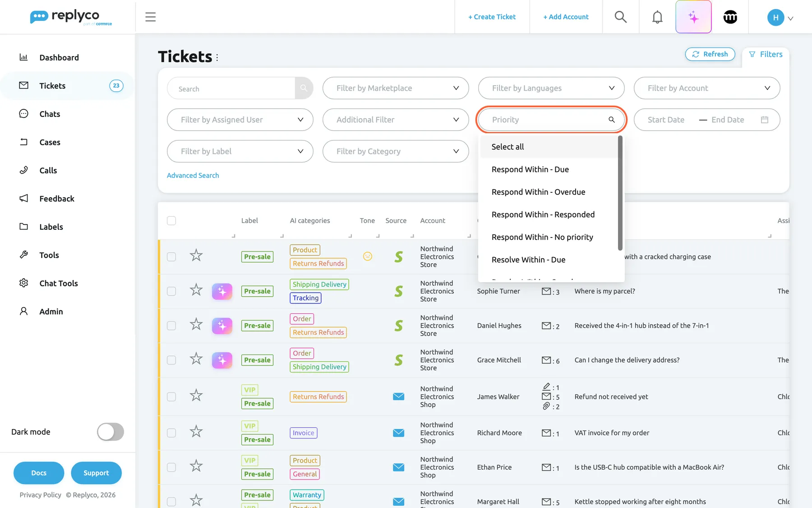Image resolution: width=812 pixels, height=508 pixels.
Task: Star the Sophie Turner ticket
Action: click(x=196, y=289)
